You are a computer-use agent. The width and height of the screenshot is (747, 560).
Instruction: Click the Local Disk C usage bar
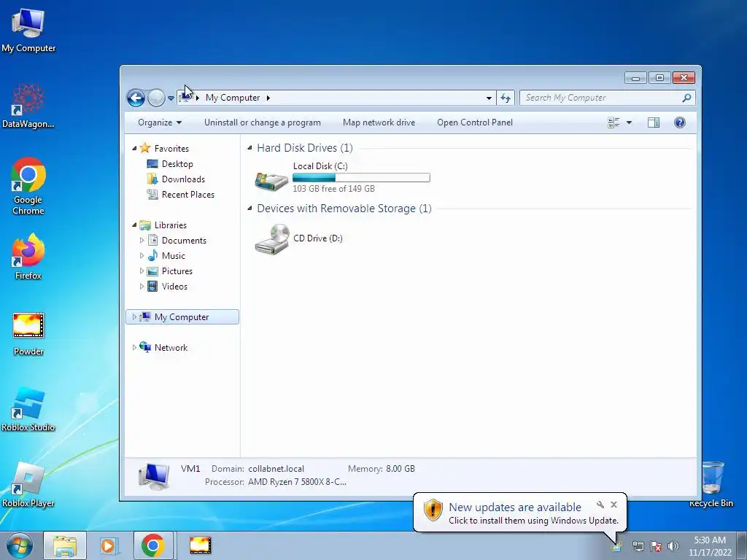[361, 178]
